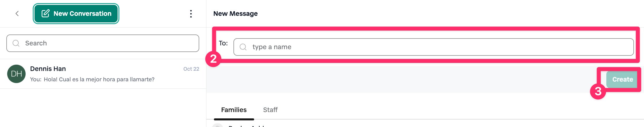The height and width of the screenshot is (127, 644).
Task: Click the pink step 3 badge
Action: click(598, 91)
